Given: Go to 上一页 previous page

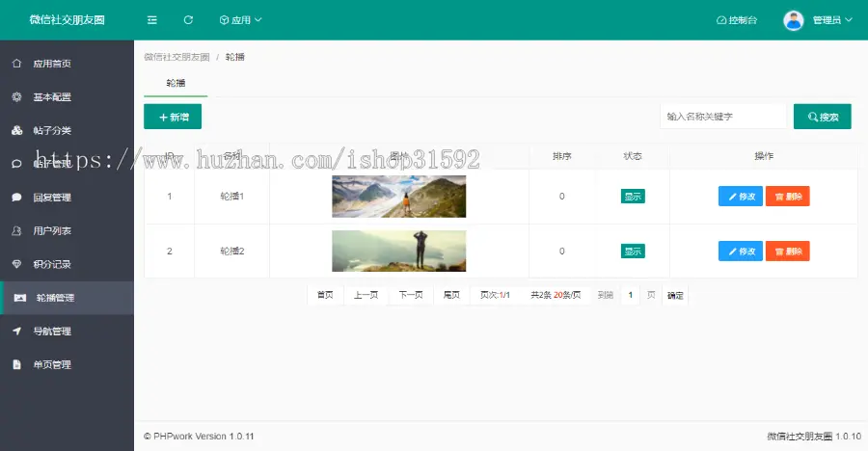Looking at the screenshot, I should click(366, 295).
